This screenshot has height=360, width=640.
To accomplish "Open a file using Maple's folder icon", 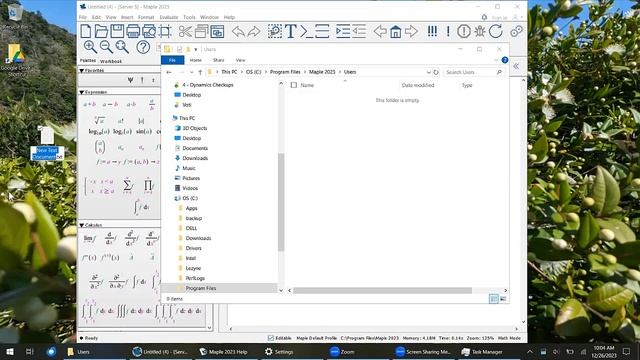I will click(x=101, y=31).
